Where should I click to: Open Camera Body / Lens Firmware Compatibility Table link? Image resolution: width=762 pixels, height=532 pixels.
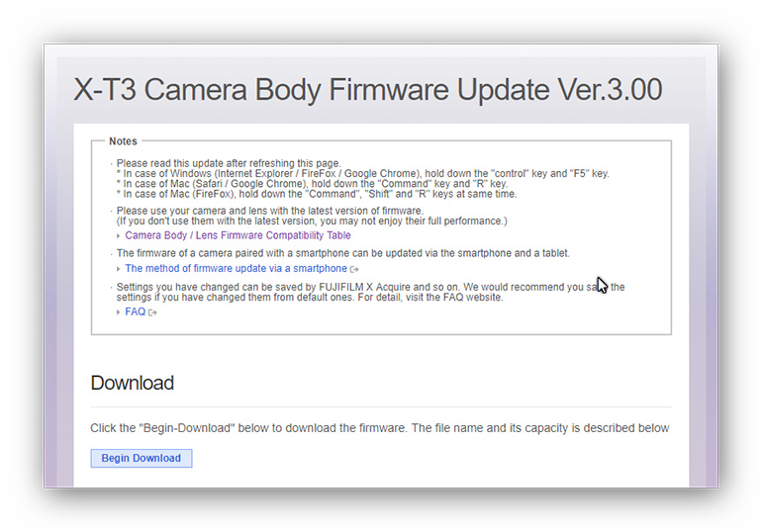click(238, 235)
